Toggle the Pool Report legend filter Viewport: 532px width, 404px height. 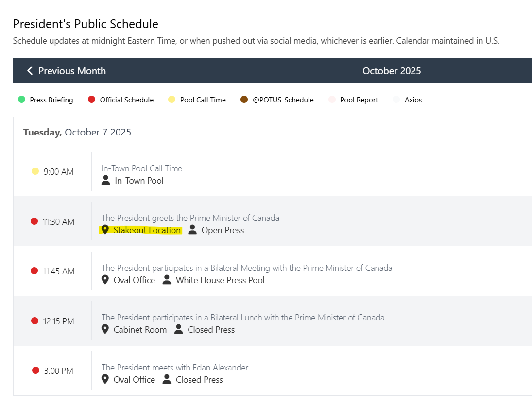(x=332, y=100)
